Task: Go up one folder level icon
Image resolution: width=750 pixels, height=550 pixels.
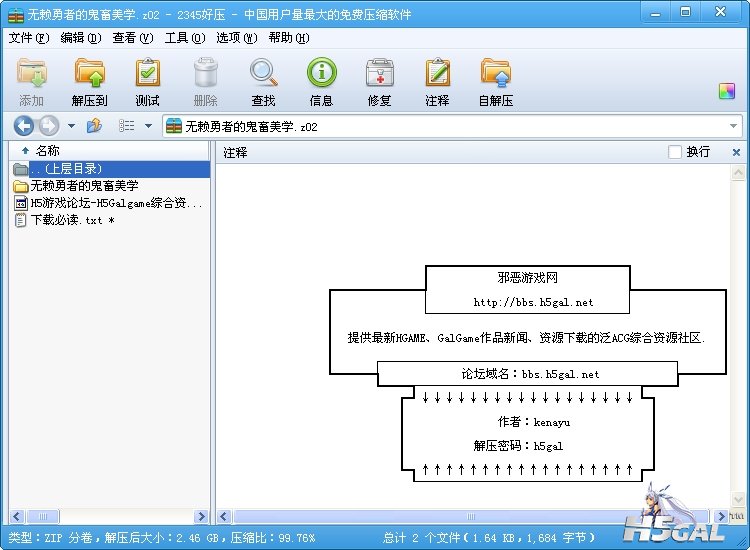Action: [x=94, y=126]
